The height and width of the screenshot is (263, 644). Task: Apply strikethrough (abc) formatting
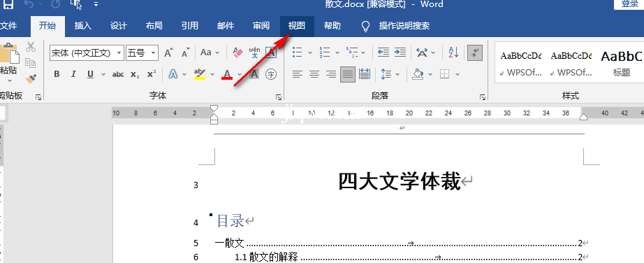pyautogui.click(x=118, y=75)
